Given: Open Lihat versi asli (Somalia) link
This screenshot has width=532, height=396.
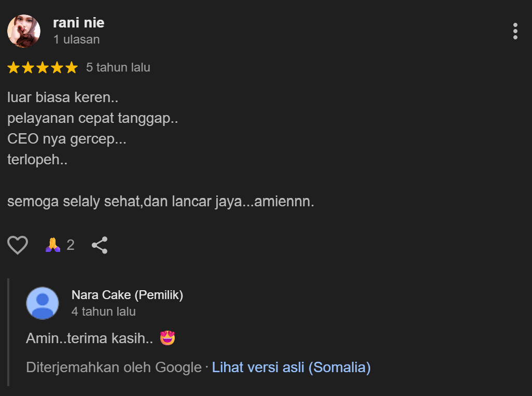Looking at the screenshot, I should point(291,367).
